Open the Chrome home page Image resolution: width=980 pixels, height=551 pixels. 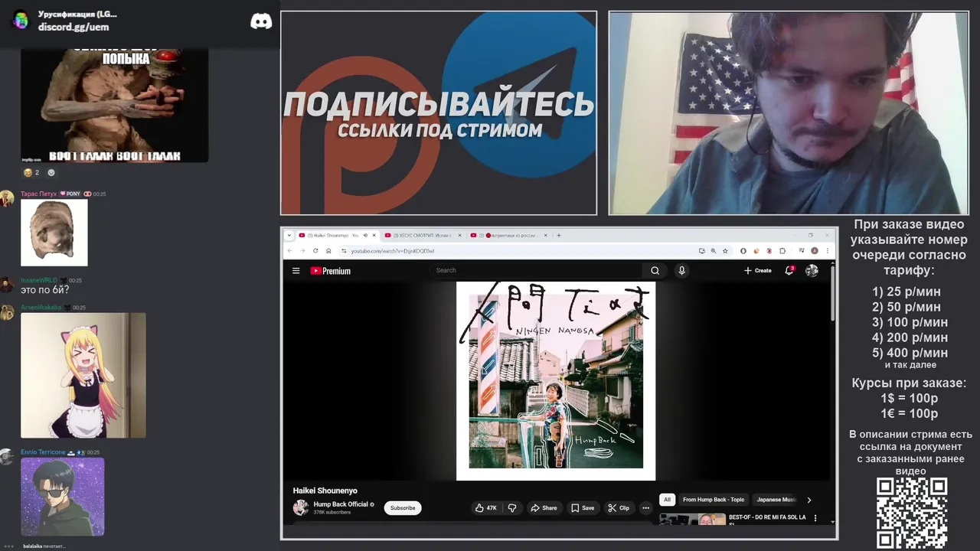click(328, 251)
